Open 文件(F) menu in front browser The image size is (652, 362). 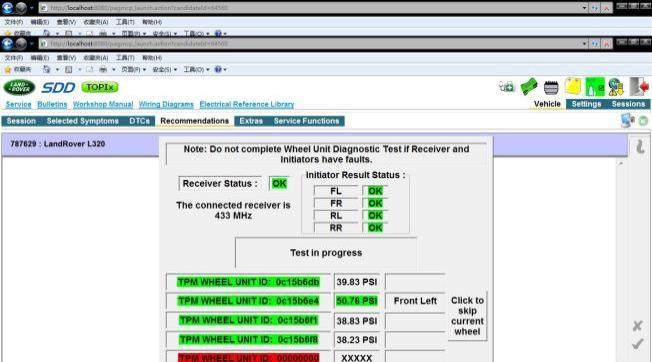point(14,58)
